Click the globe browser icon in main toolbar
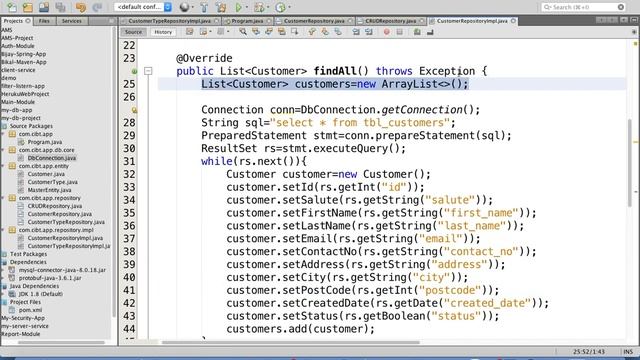 [x=184, y=7]
